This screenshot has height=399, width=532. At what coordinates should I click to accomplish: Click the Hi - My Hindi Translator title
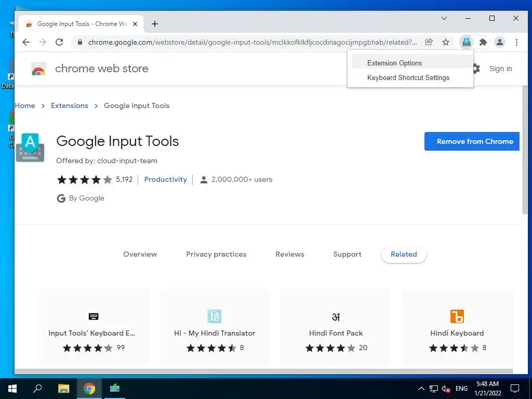(215, 333)
